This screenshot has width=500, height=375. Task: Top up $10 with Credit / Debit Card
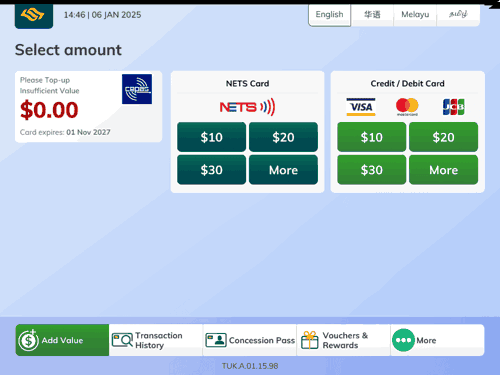coord(372,137)
